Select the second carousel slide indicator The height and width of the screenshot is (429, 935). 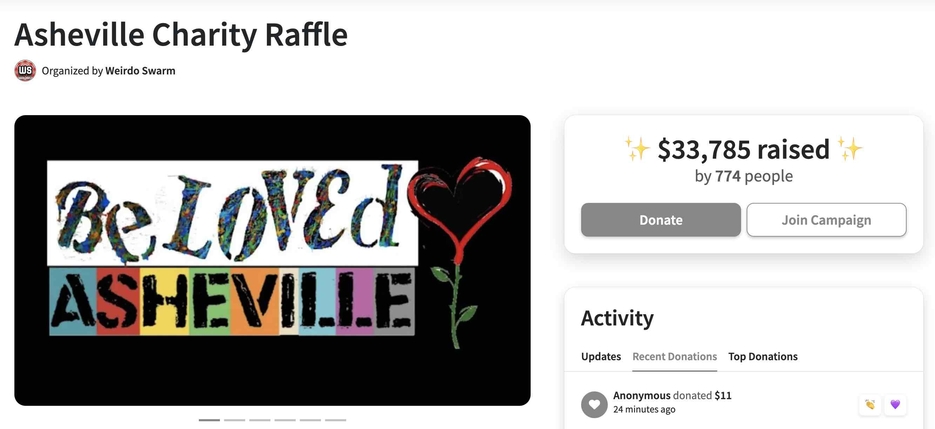(234, 420)
